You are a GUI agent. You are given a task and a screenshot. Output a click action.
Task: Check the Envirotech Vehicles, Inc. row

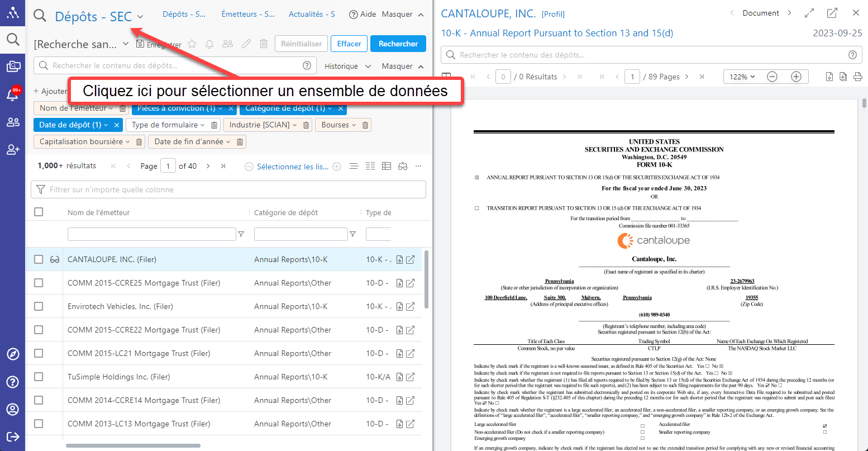click(x=39, y=306)
